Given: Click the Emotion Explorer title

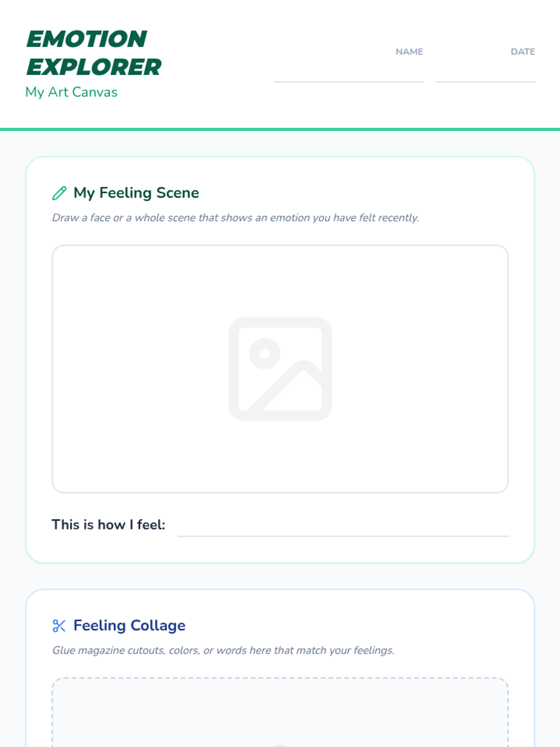Looking at the screenshot, I should 93,53.
